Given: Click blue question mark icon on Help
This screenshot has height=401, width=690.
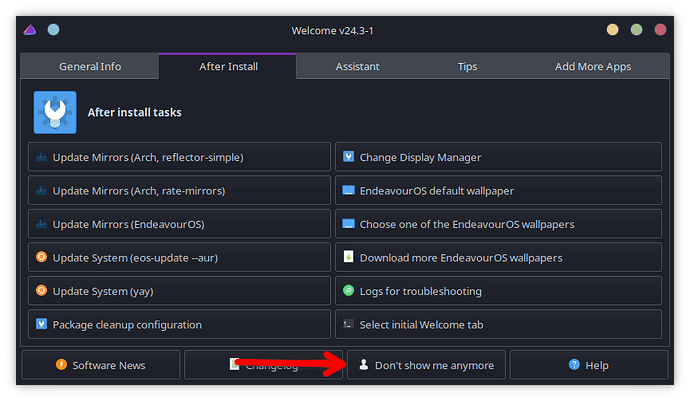Looking at the screenshot, I should coord(574,364).
